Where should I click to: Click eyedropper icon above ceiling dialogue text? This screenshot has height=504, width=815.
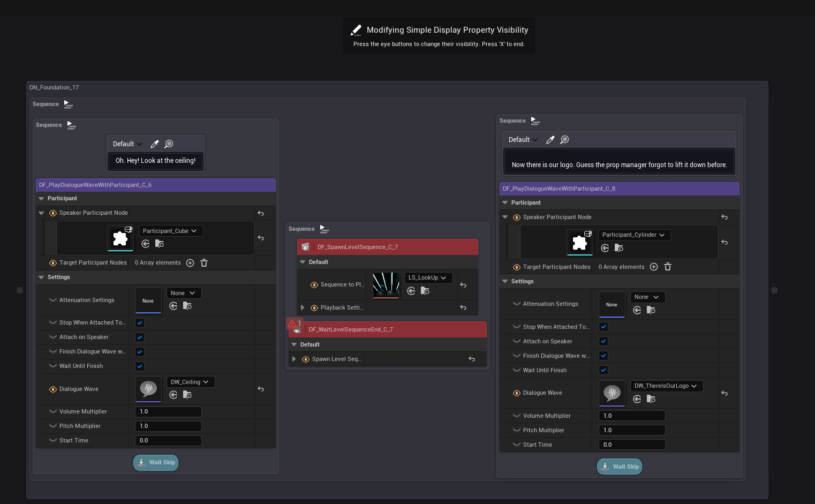pyautogui.click(x=155, y=144)
